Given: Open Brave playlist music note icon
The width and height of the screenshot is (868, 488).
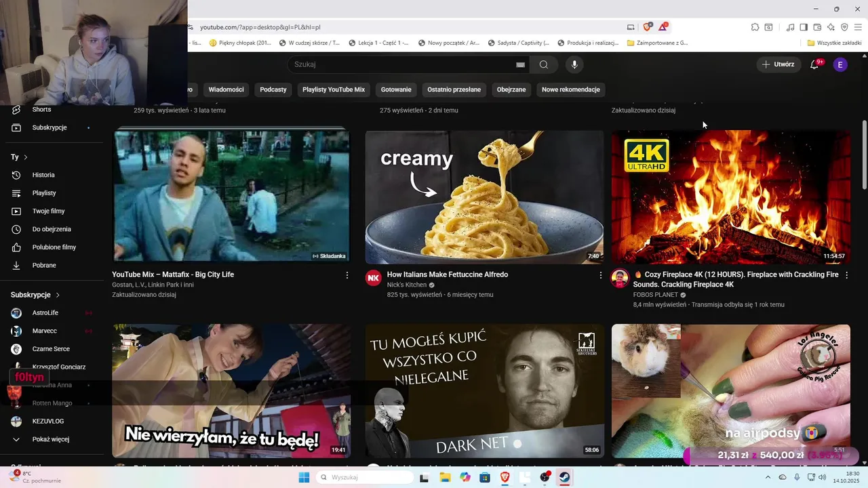Looking at the screenshot, I should (790, 27).
